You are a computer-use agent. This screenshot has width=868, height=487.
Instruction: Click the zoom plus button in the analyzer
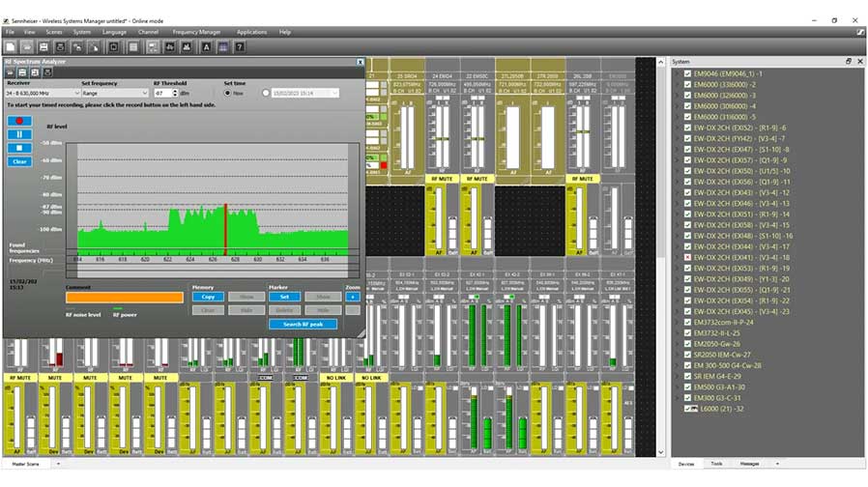[x=352, y=297]
